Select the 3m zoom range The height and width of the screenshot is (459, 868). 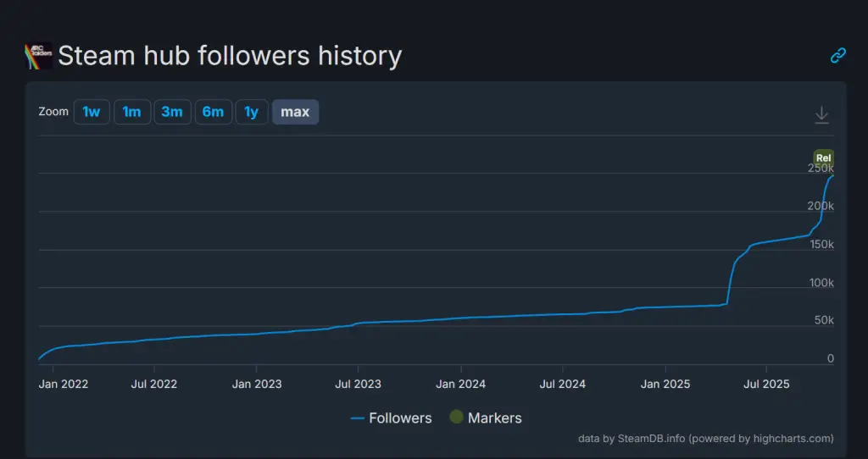click(172, 112)
